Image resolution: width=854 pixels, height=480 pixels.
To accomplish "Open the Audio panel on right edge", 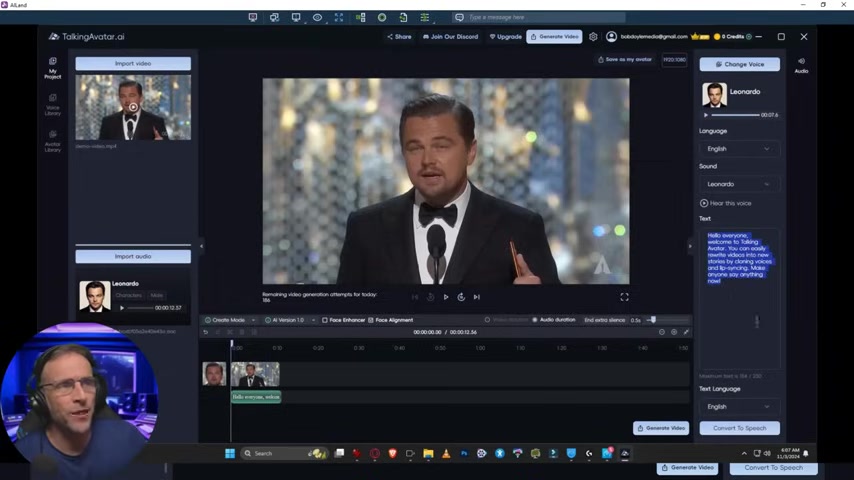I will pos(801,65).
